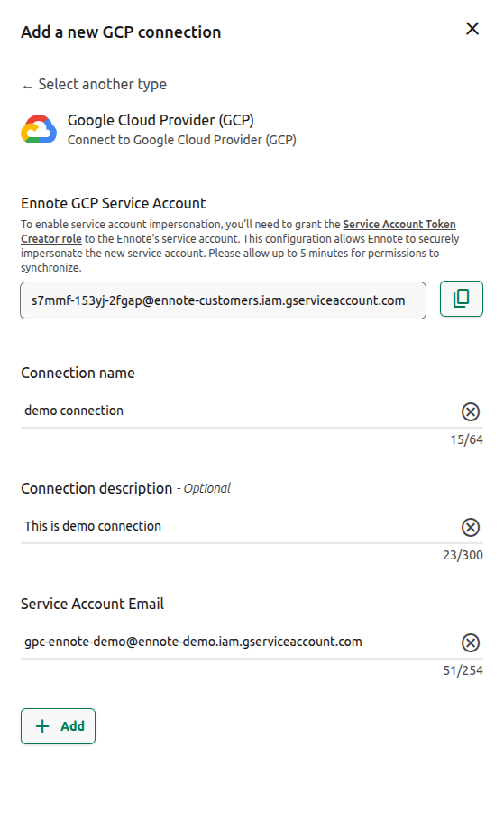Copy the Ennote service account address
Viewport: 504px width, 831px height.
tap(461, 299)
